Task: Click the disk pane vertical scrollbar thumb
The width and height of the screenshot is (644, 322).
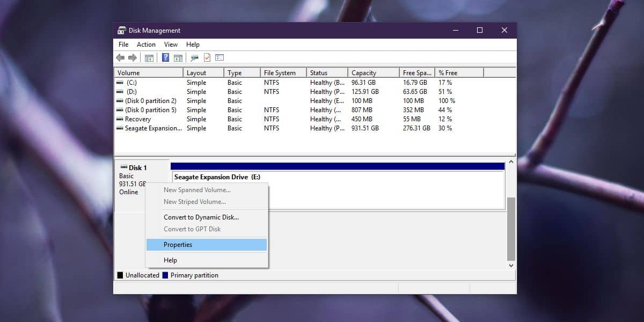Action: [x=511, y=229]
